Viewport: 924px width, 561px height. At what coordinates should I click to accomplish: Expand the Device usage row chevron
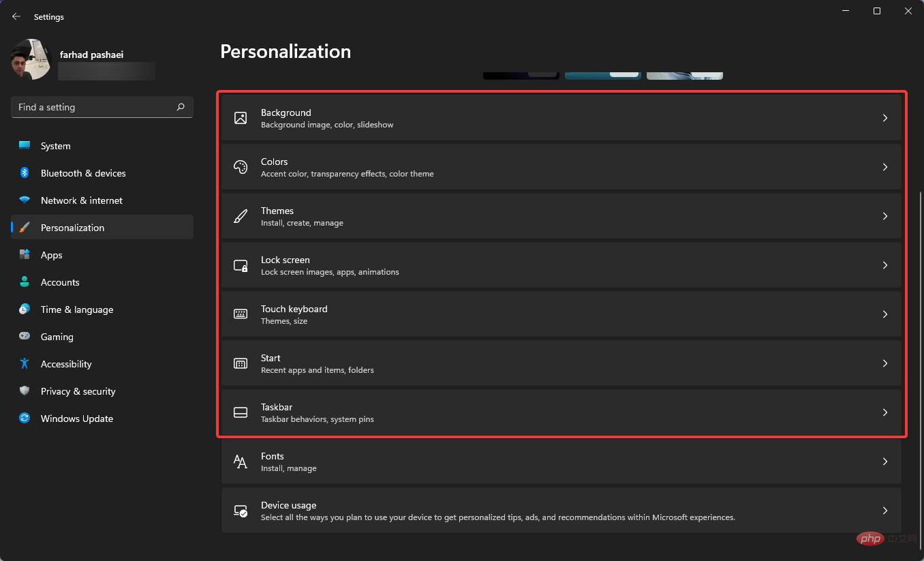coord(885,511)
